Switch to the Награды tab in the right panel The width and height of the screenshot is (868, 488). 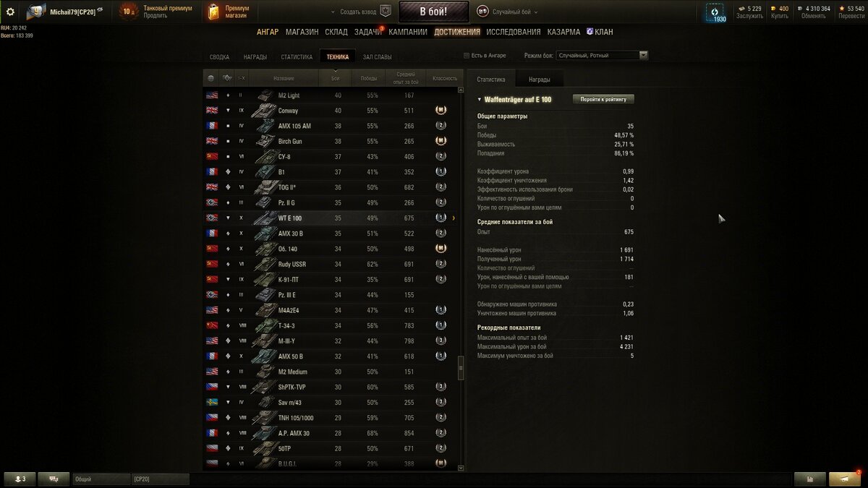click(539, 80)
